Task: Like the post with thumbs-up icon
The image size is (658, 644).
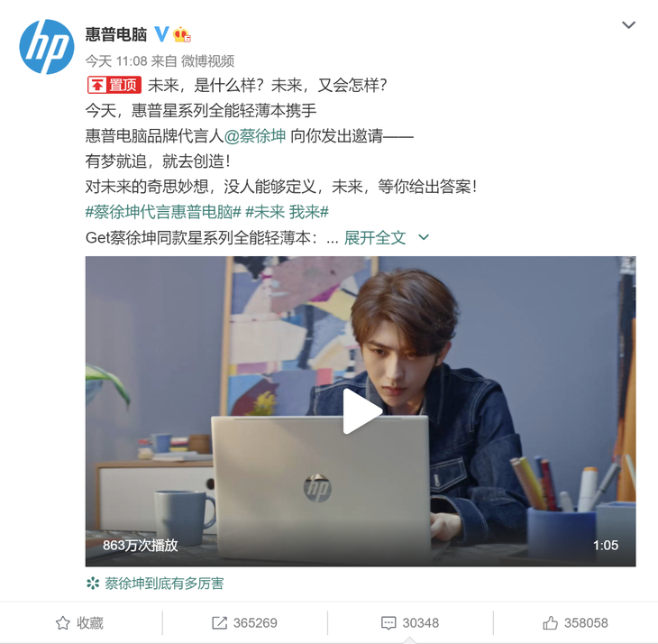Action: click(550, 623)
